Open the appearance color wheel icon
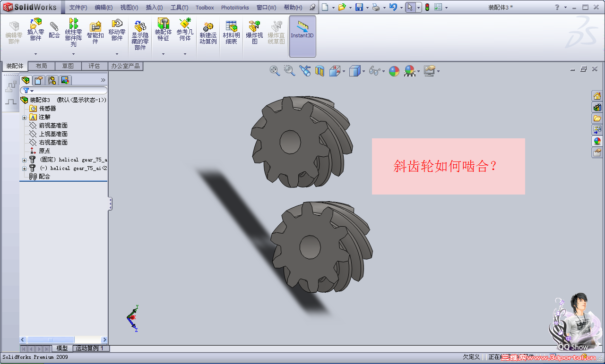Screen dimensions: 605x364 click(394, 70)
